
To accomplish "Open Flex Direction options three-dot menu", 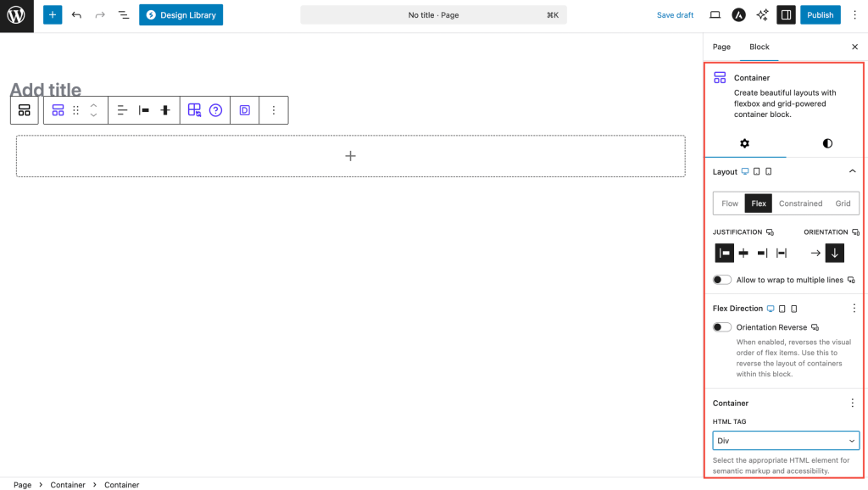I will [x=854, y=309].
